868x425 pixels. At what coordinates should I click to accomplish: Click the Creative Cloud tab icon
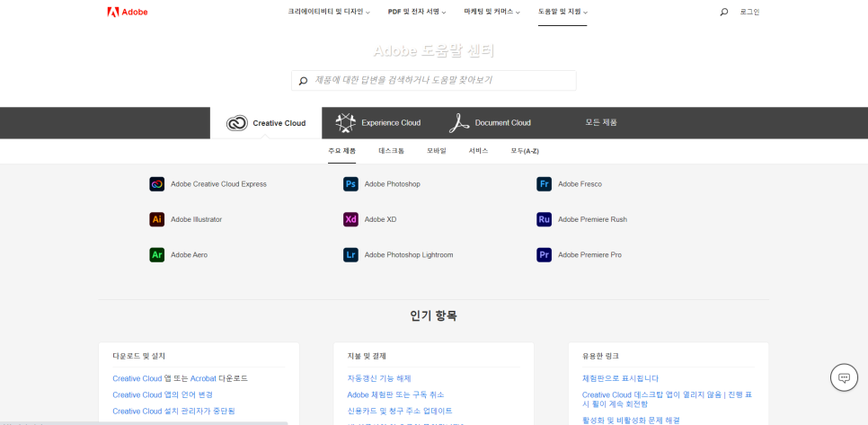(x=237, y=123)
